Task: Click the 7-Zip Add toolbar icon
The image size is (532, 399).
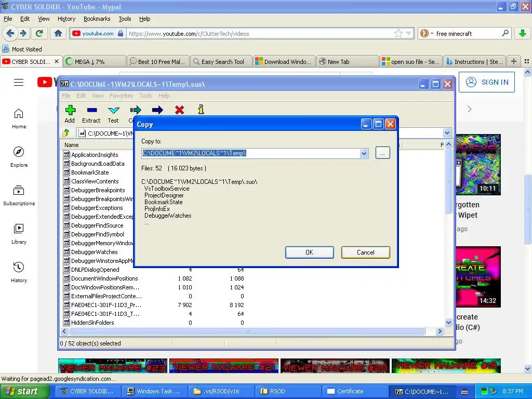Action: [x=70, y=110]
